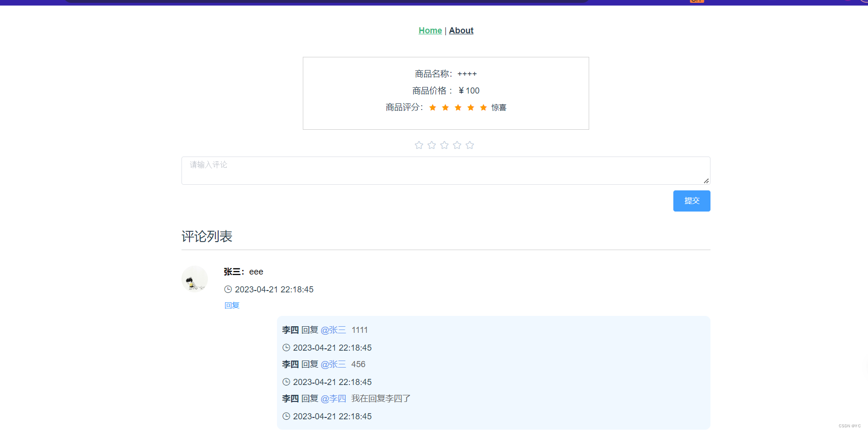The width and height of the screenshot is (868, 432).
Task: Switch to the About page
Action: coord(461,30)
